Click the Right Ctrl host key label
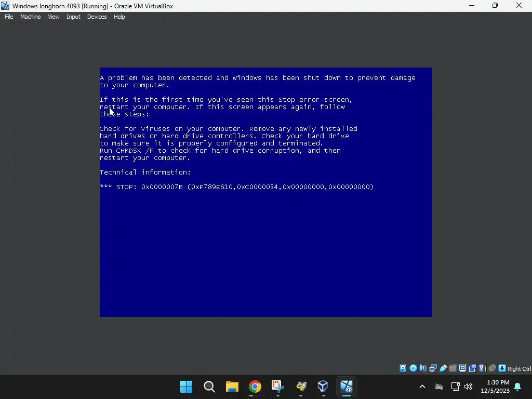 coord(519,369)
